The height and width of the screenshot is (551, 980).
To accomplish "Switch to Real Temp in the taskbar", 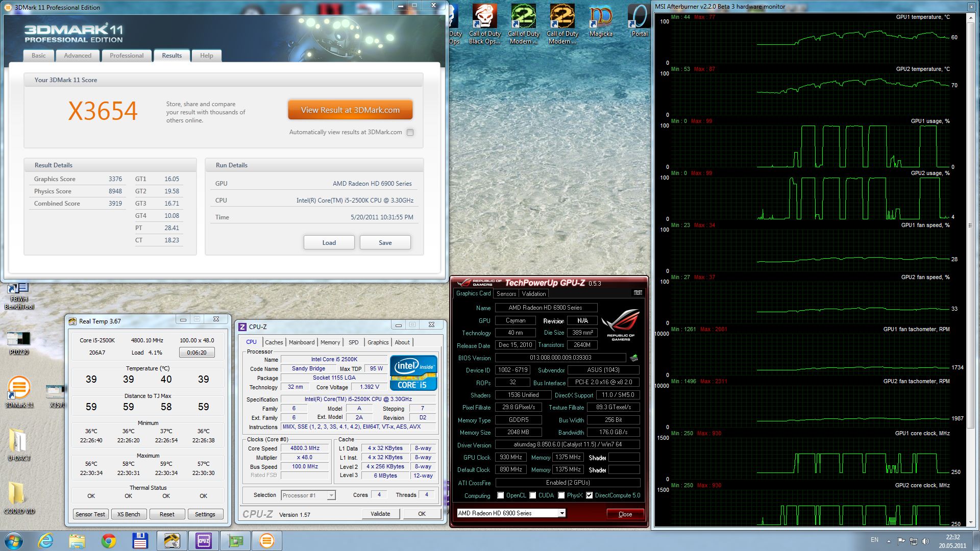I will click(x=171, y=541).
